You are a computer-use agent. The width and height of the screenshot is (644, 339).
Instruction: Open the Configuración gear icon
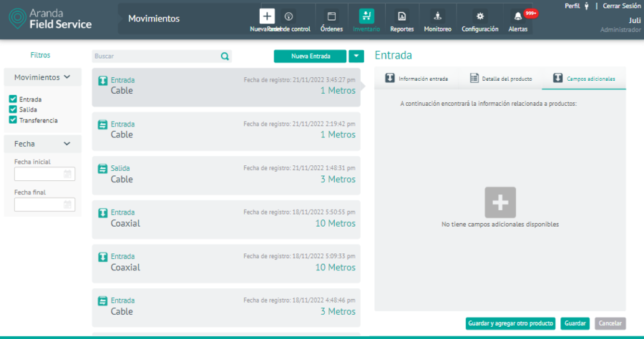(x=479, y=16)
